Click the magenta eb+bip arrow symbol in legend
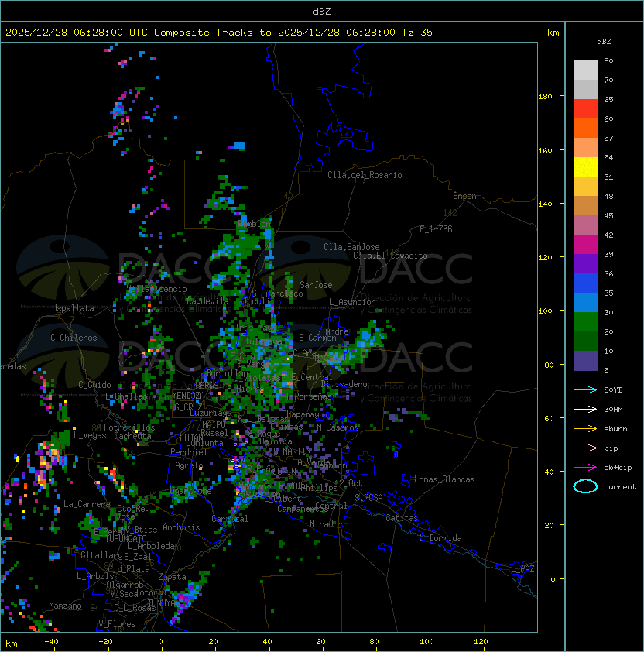 (585, 468)
